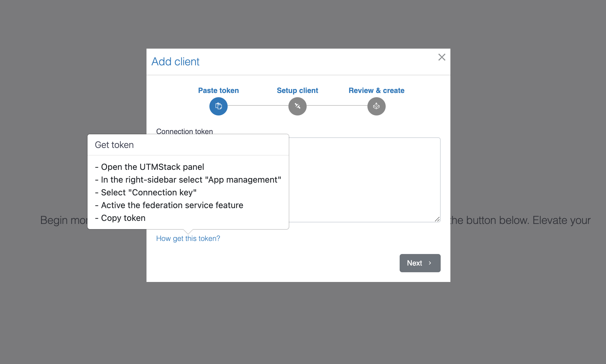Select the Paste token step label
606x364 pixels.
(218, 91)
